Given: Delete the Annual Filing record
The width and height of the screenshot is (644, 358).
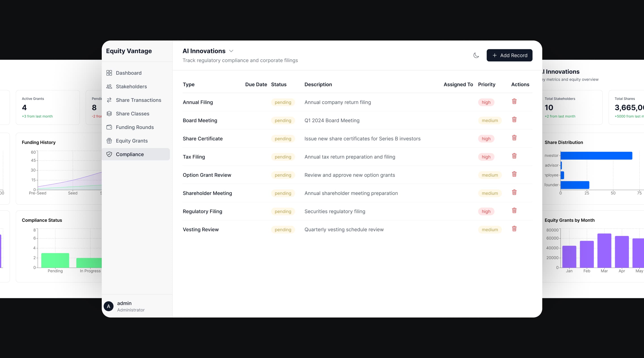Looking at the screenshot, I should click(x=514, y=101).
